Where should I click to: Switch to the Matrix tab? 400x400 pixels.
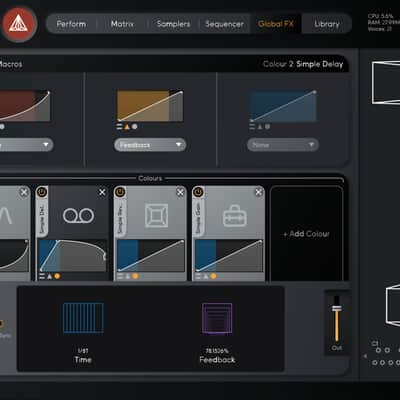[x=122, y=24]
